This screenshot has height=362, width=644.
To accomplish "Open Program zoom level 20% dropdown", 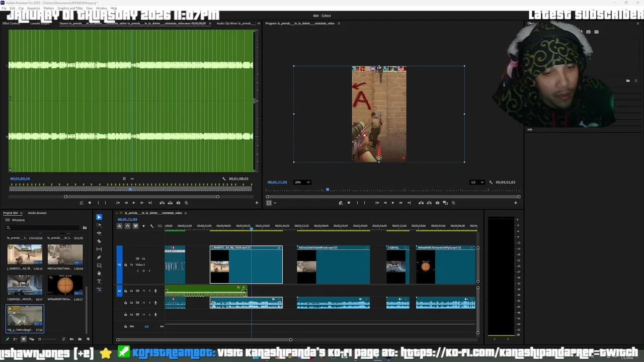I will coord(302,182).
